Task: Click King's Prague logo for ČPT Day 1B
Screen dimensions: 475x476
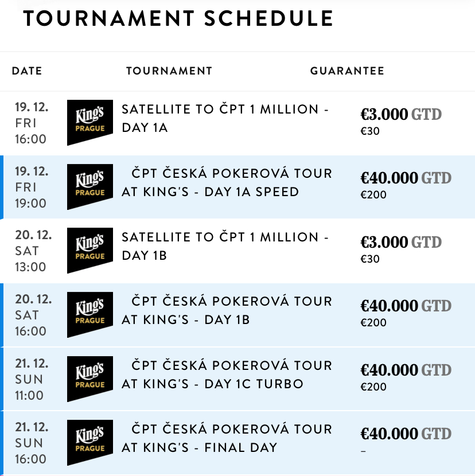Action: click(x=90, y=315)
